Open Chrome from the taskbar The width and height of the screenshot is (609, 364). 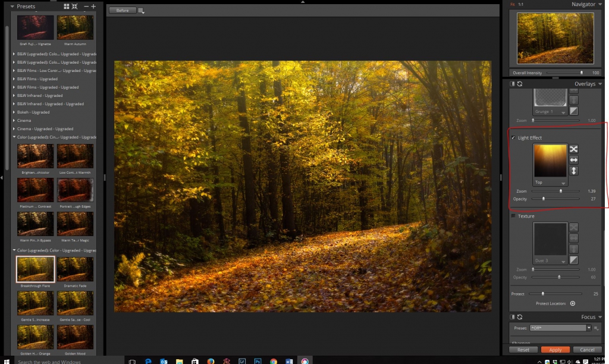(x=274, y=361)
